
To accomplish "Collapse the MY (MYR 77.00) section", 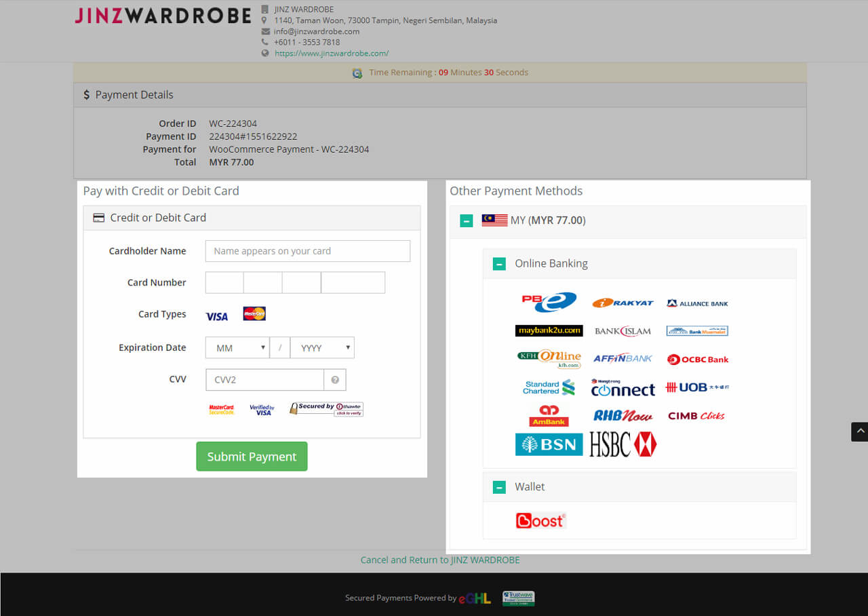I will [467, 220].
